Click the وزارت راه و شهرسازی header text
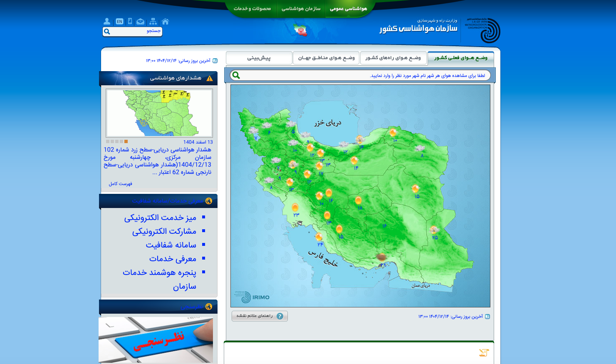 point(437,20)
